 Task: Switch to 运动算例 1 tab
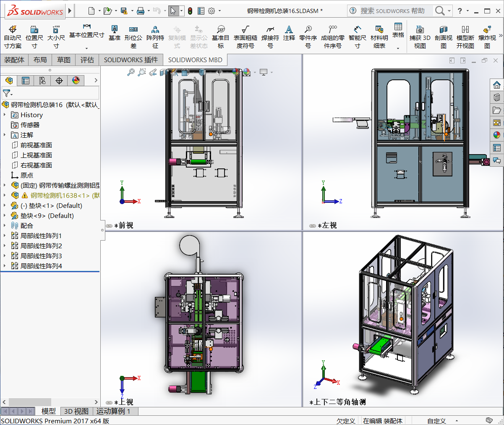114,411
